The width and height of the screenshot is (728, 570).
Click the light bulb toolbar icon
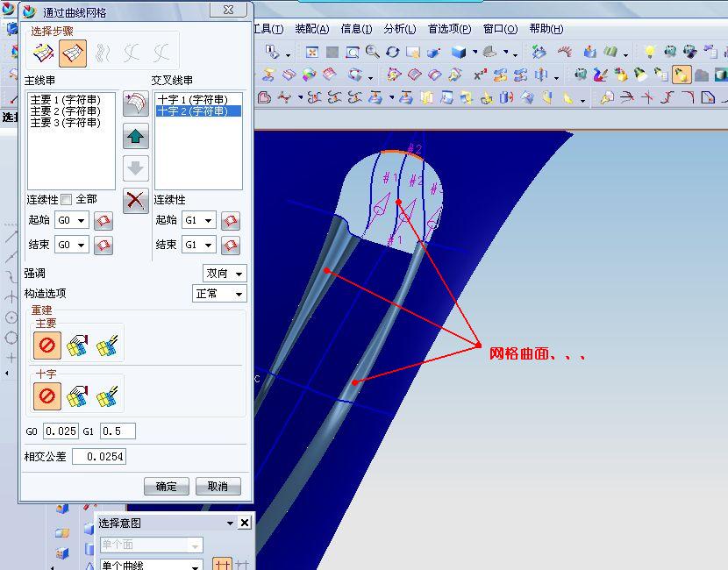click(x=650, y=52)
